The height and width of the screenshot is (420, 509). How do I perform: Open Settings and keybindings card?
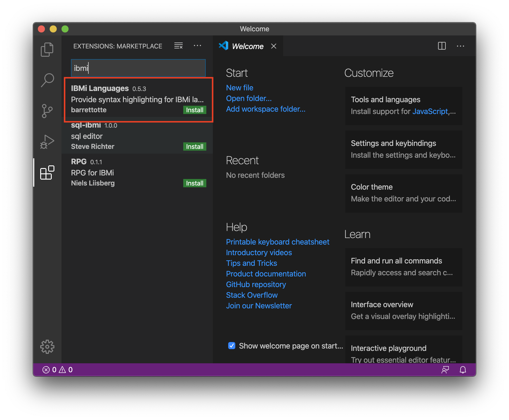(x=403, y=149)
